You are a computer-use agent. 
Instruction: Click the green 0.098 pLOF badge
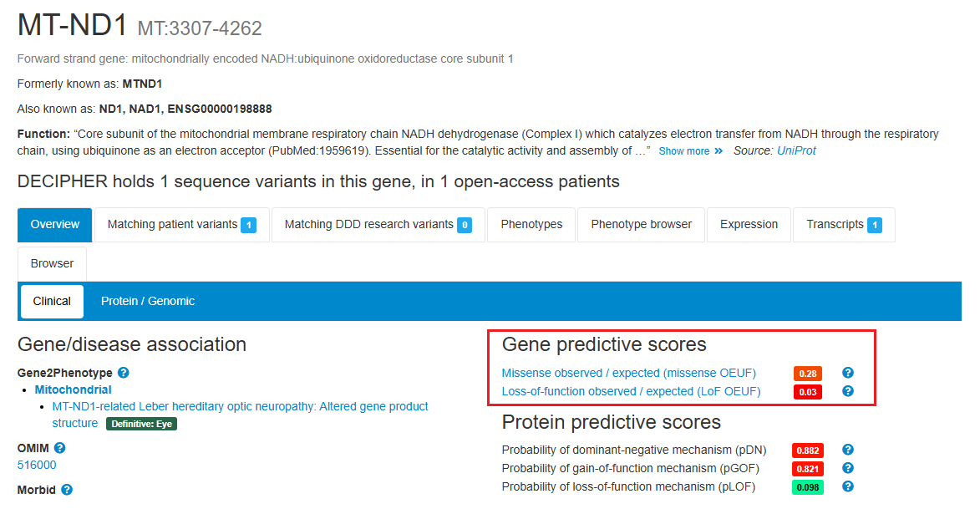tap(807, 487)
